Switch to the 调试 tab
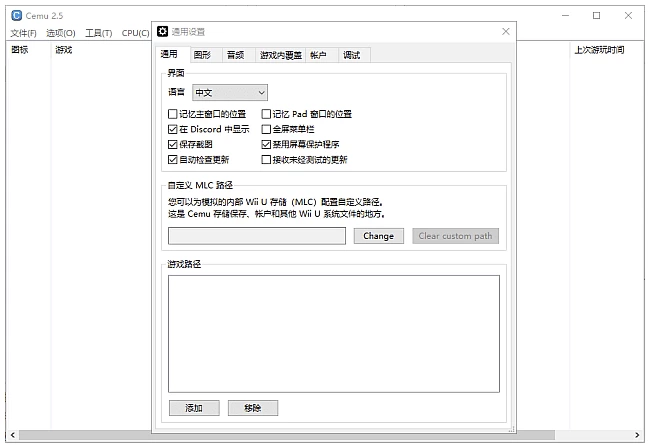The width and height of the screenshot is (651, 448). click(351, 55)
